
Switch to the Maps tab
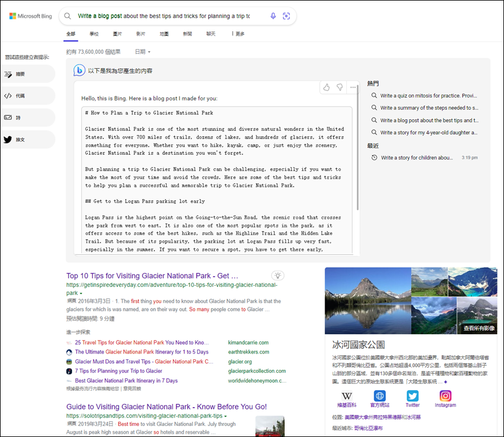pyautogui.click(x=164, y=34)
